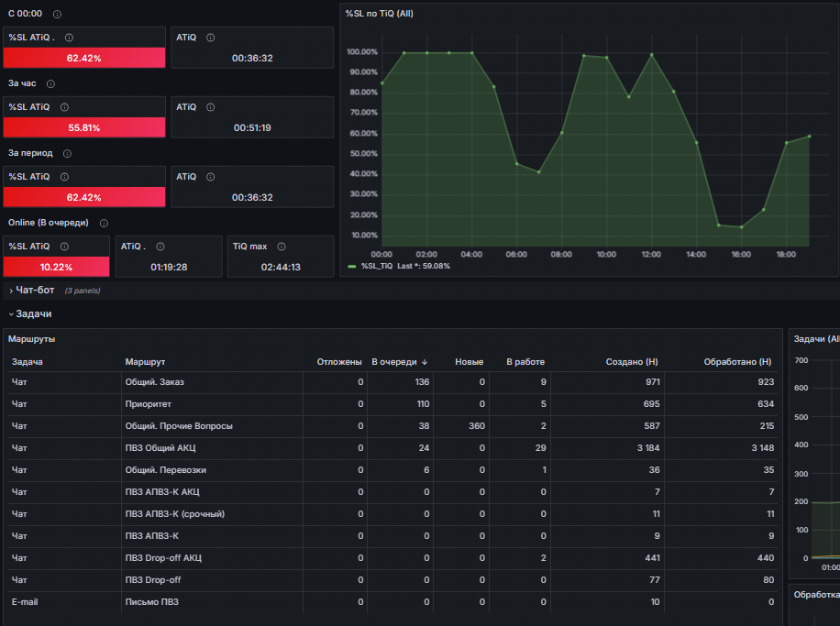840x626 pixels.
Task: Sort by 'В очереди' column arrow
Action: point(425,363)
